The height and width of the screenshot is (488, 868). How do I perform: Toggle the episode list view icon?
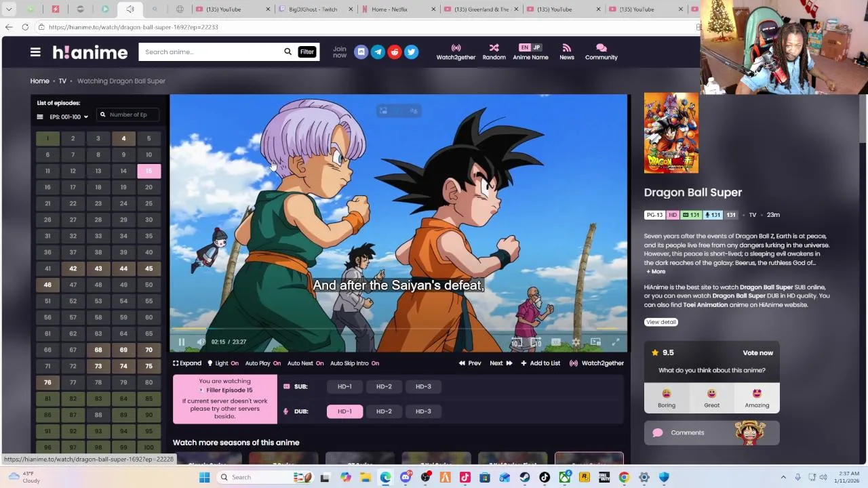(40, 117)
